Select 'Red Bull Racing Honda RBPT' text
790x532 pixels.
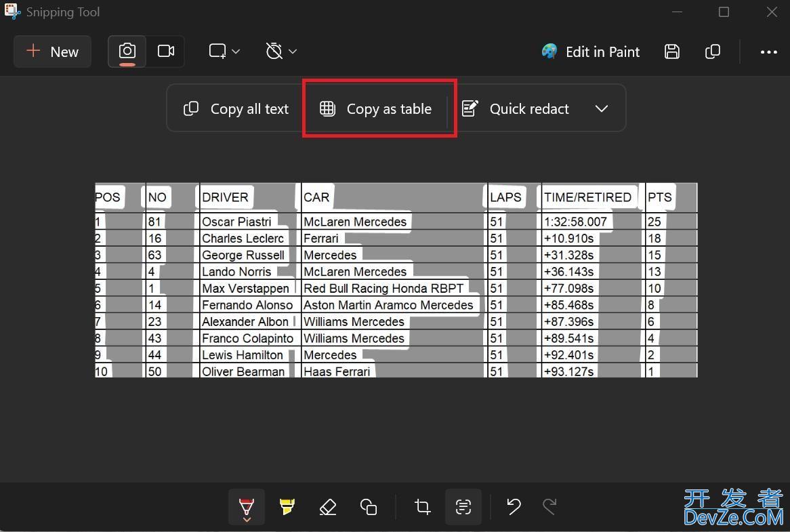pyautogui.click(x=383, y=288)
